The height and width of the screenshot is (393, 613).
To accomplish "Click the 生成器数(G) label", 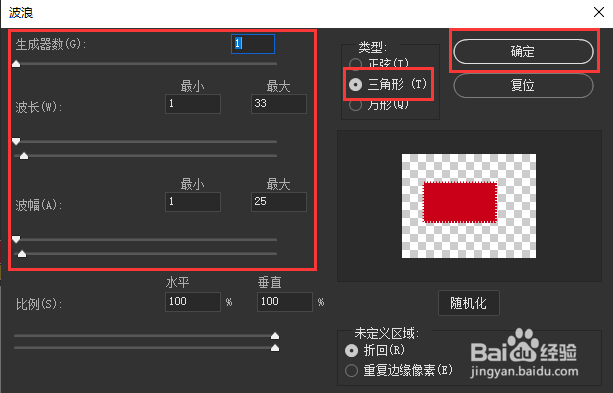I will pos(51,44).
